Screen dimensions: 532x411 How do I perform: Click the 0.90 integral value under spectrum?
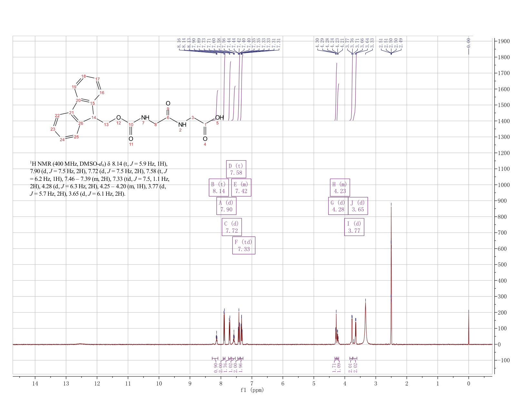tap(216, 367)
